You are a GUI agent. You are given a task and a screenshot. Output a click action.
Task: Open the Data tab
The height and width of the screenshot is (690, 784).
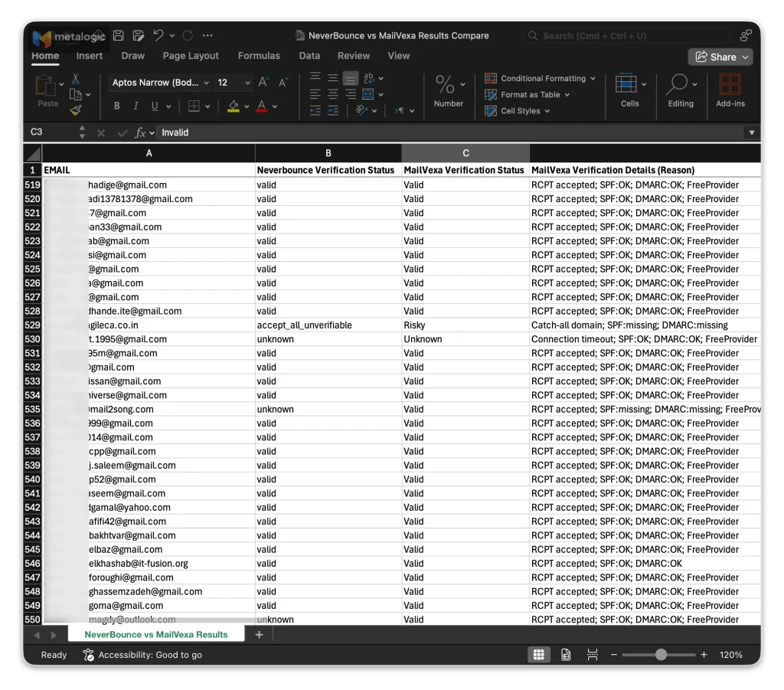[309, 56]
